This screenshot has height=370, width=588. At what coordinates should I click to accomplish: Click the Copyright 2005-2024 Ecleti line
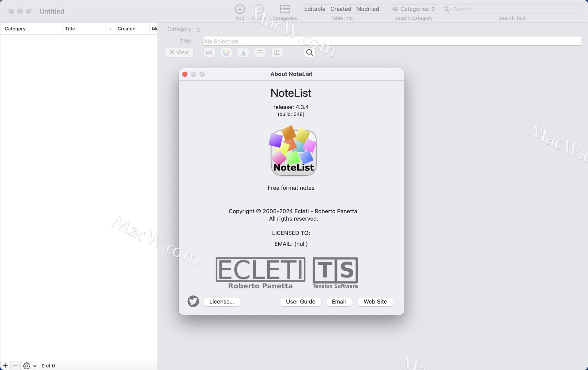tap(293, 211)
